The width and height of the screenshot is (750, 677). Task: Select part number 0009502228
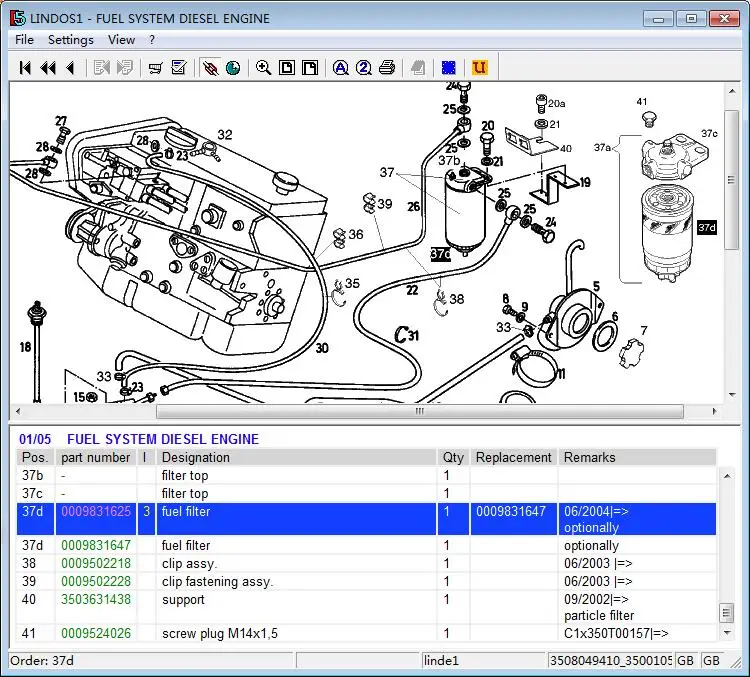click(96, 581)
